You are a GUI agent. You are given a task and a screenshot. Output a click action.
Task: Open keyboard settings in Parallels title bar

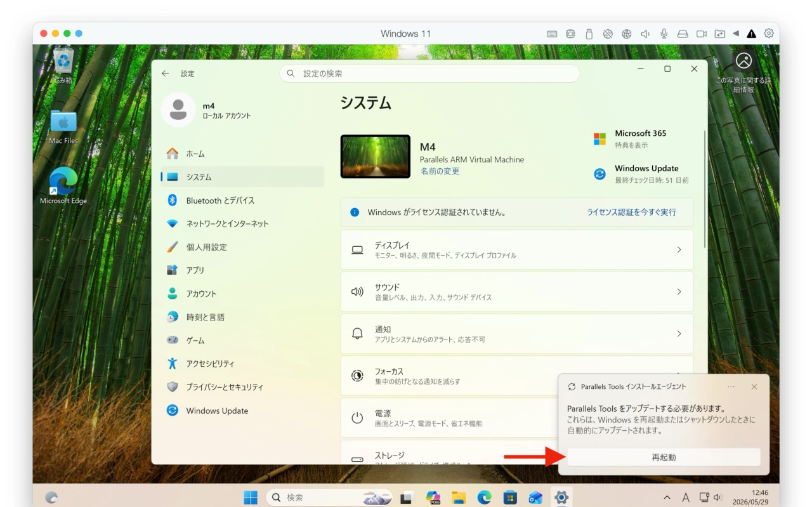click(552, 34)
